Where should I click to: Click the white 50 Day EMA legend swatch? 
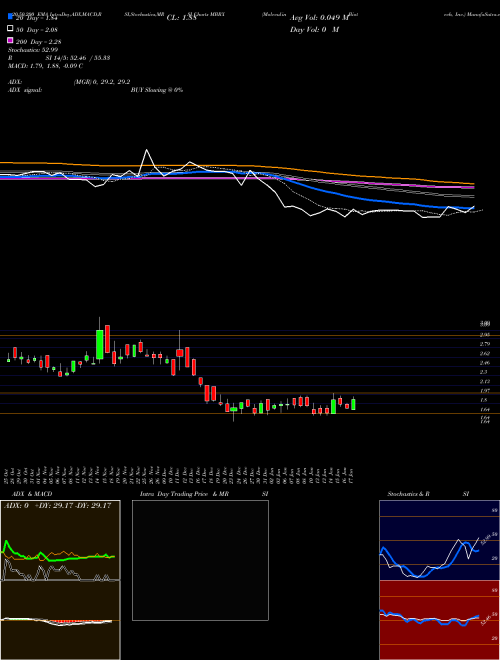pos(10,29)
